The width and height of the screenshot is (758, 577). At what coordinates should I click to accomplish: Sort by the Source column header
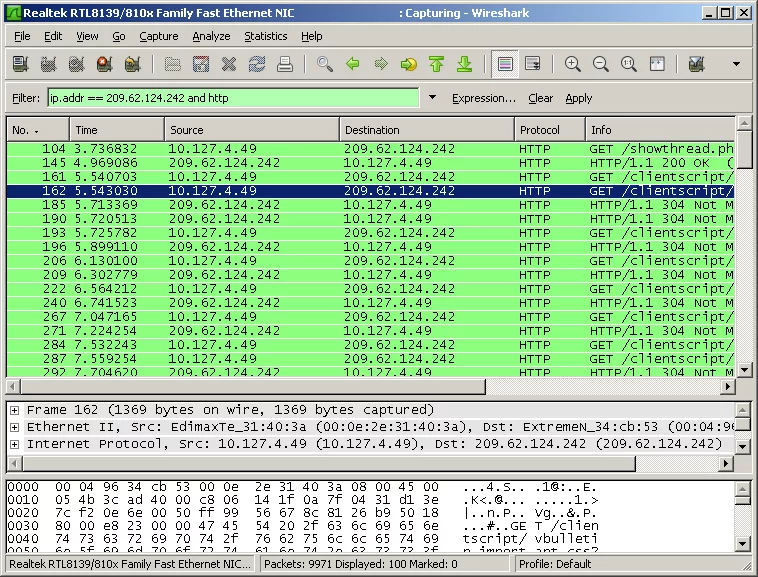[252, 130]
